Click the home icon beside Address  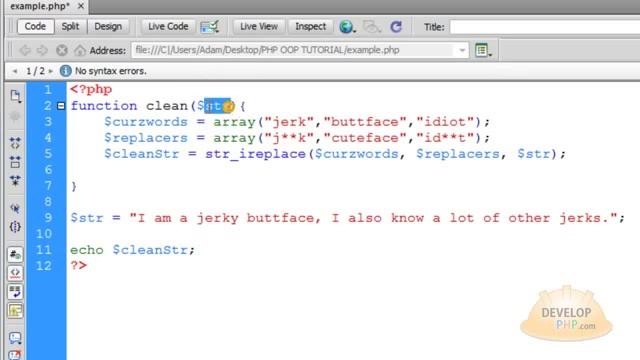tap(80, 51)
